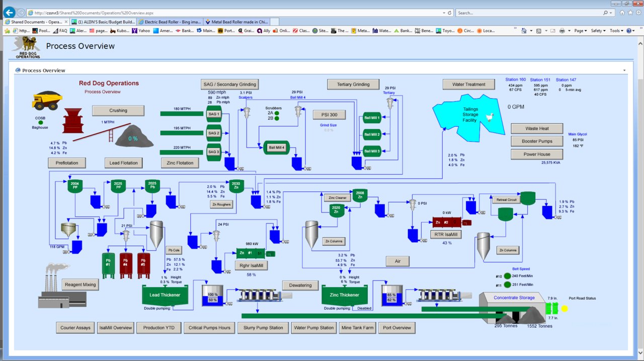Screen dimensions: 644x361
Task: Click the 2030 Zn flotation cell icon
Action: pos(236,186)
